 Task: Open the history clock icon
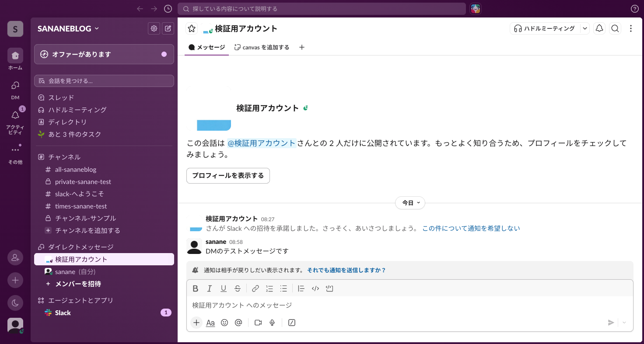pyautogui.click(x=168, y=9)
